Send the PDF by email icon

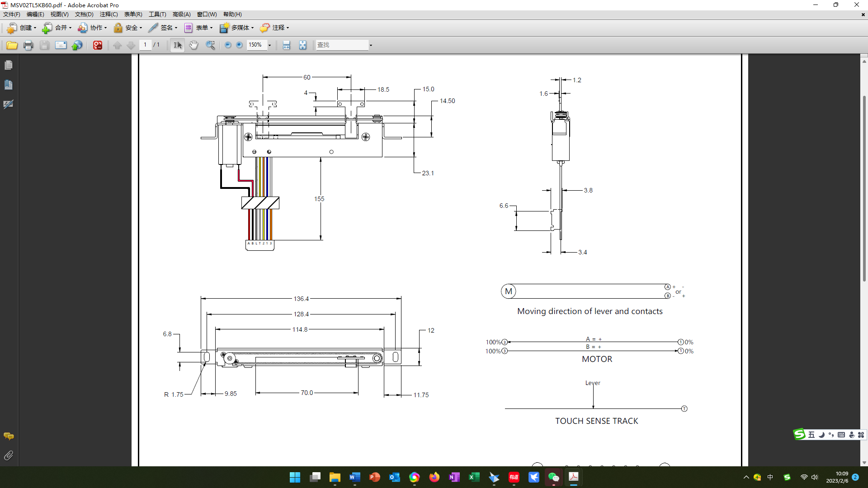click(61, 45)
